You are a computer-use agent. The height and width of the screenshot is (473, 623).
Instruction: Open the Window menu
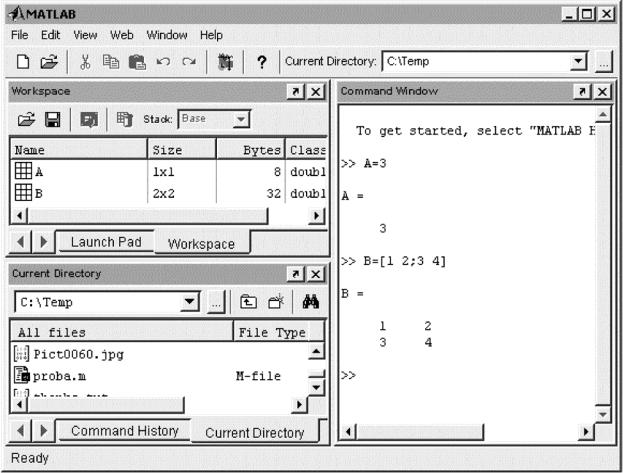tap(167, 35)
